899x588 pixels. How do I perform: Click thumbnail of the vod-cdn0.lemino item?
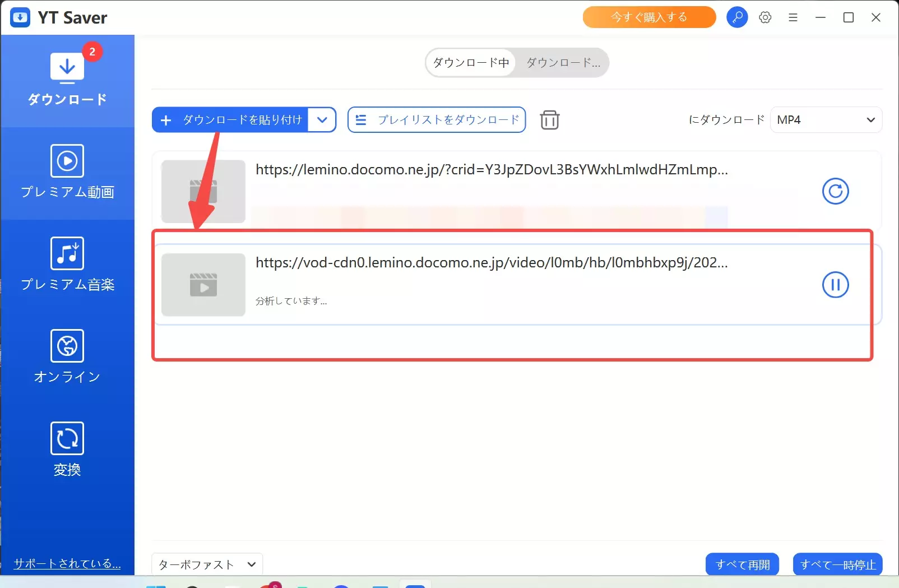203,285
